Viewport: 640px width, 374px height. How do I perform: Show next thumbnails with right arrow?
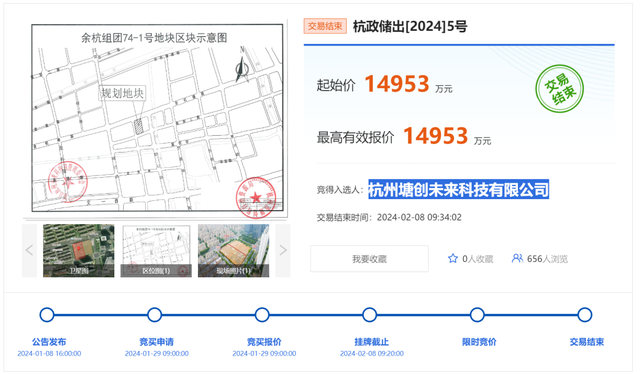pyautogui.click(x=283, y=250)
